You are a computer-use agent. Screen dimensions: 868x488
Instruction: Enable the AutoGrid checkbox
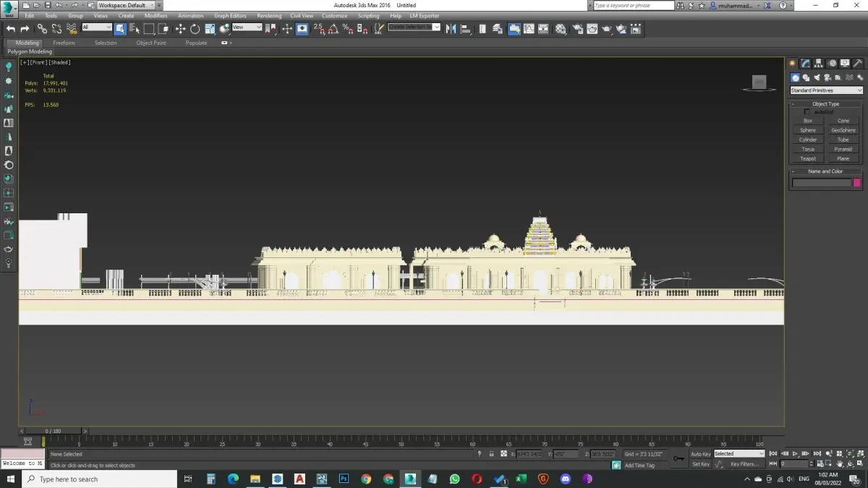(807, 112)
